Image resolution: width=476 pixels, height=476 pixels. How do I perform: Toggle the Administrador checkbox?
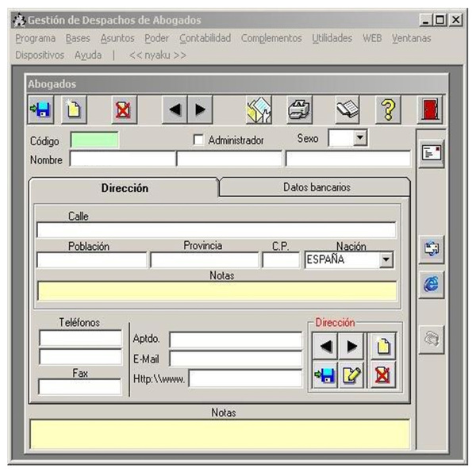198,140
